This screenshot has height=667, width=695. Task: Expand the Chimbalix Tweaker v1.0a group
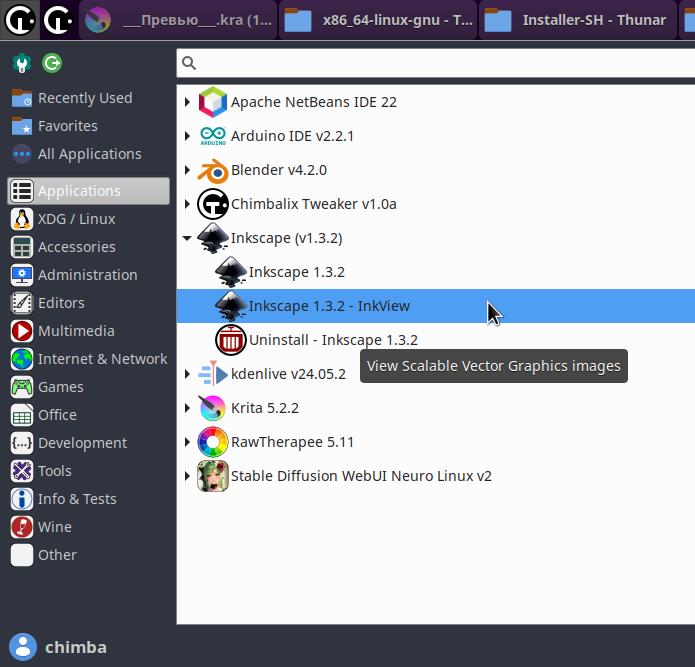coord(187,204)
